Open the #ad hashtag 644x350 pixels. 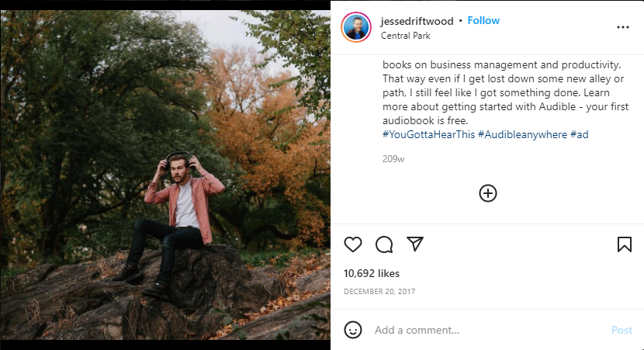[580, 135]
